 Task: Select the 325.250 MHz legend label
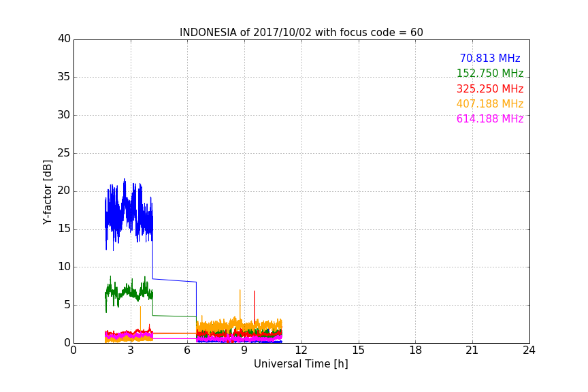click(x=490, y=89)
